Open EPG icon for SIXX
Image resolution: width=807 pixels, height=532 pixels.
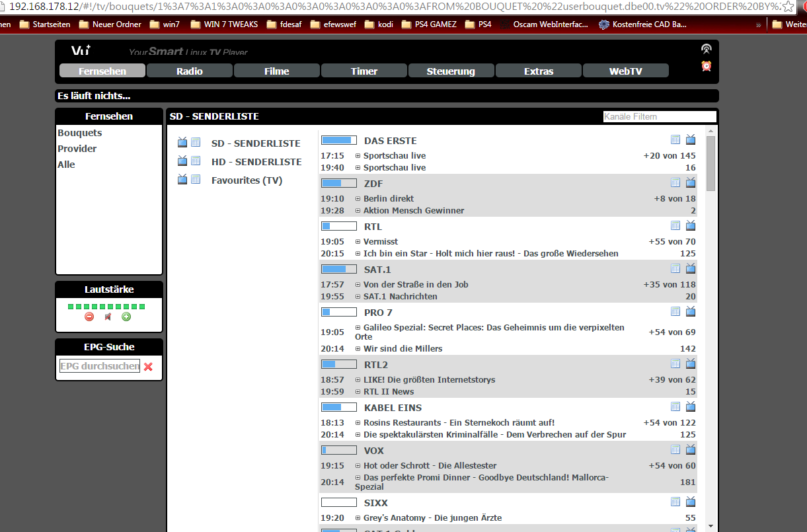point(675,502)
